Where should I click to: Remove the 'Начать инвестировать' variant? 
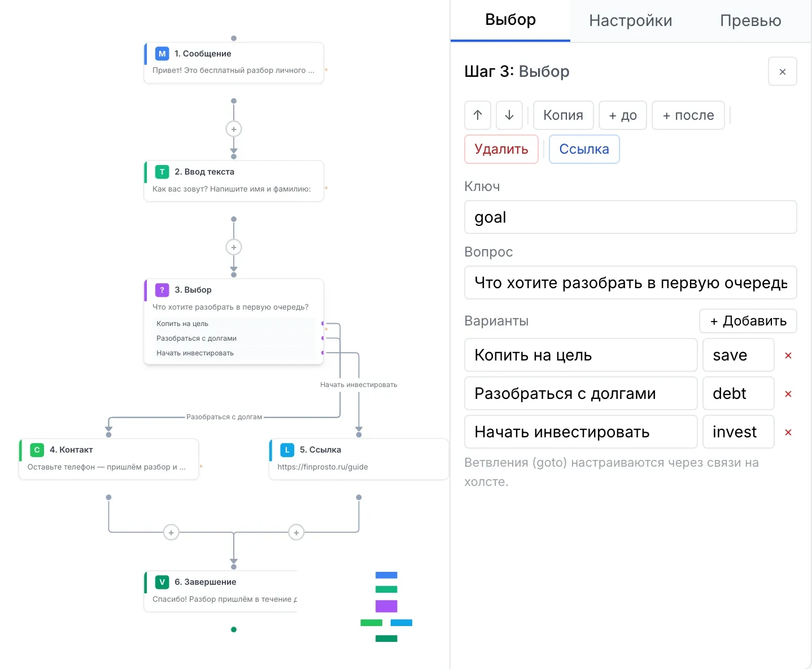(x=788, y=432)
